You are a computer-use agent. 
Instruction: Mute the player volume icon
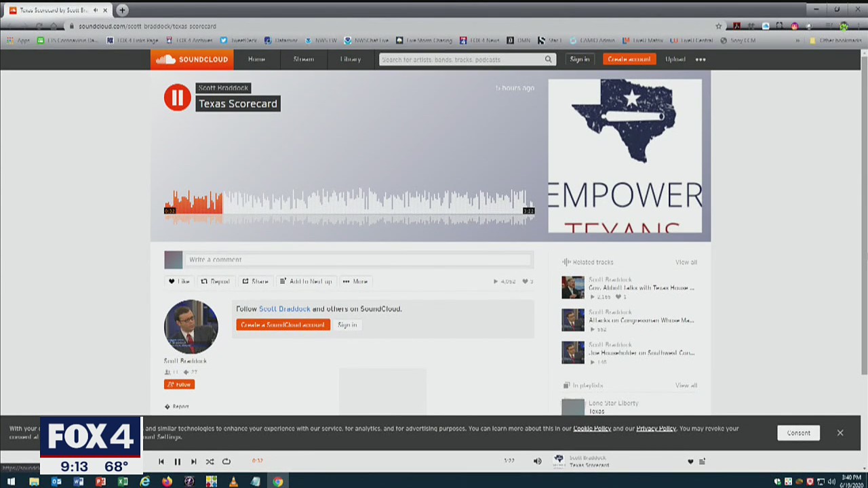[x=537, y=462]
